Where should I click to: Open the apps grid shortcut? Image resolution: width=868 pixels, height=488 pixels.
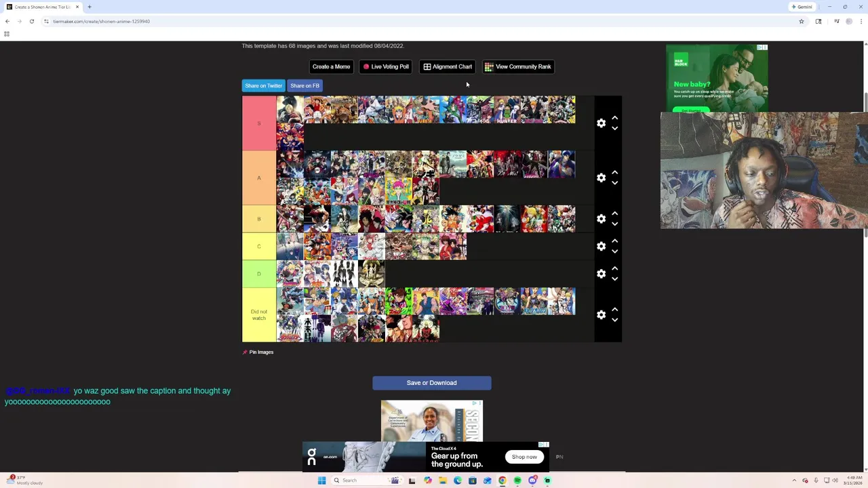tap(7, 34)
